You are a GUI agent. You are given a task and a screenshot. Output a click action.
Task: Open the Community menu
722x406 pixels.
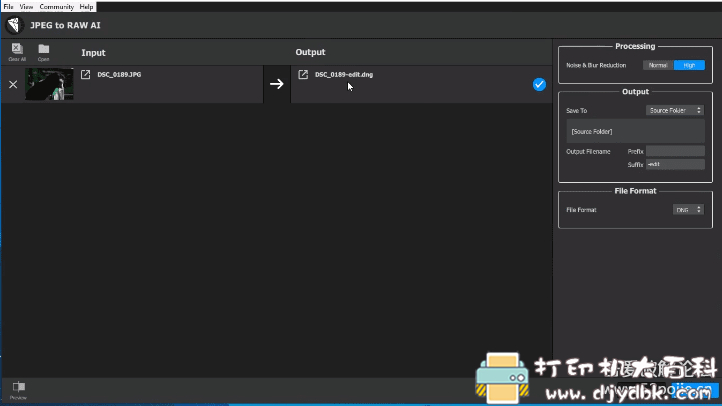click(57, 7)
